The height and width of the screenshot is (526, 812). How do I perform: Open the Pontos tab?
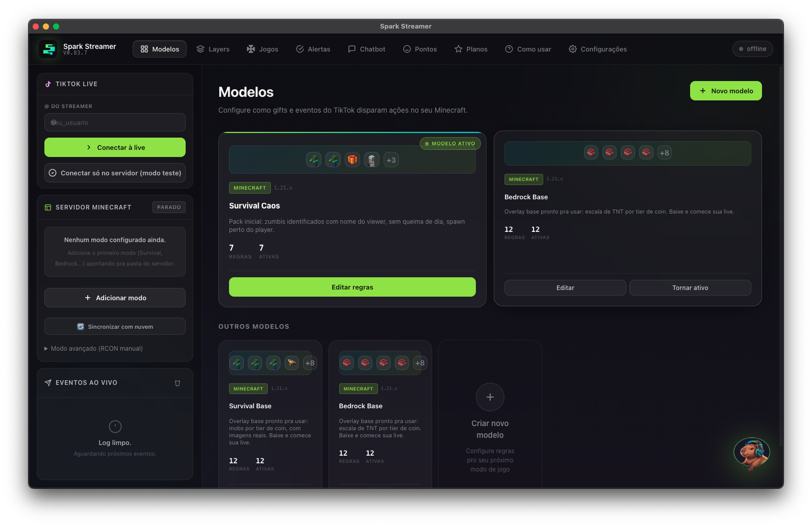(420, 49)
